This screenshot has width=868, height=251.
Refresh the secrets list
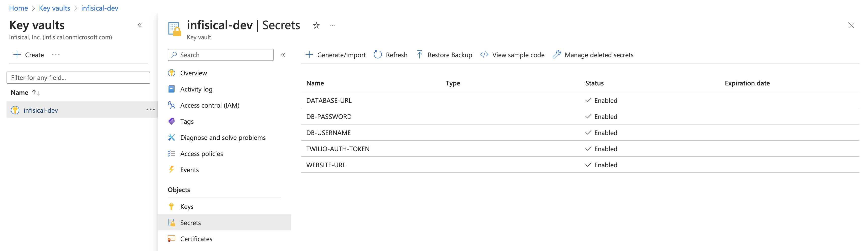[x=390, y=55]
